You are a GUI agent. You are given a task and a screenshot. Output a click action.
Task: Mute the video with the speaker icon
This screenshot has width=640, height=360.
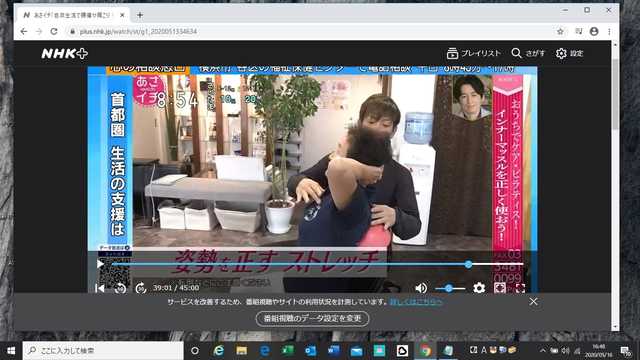point(421,288)
